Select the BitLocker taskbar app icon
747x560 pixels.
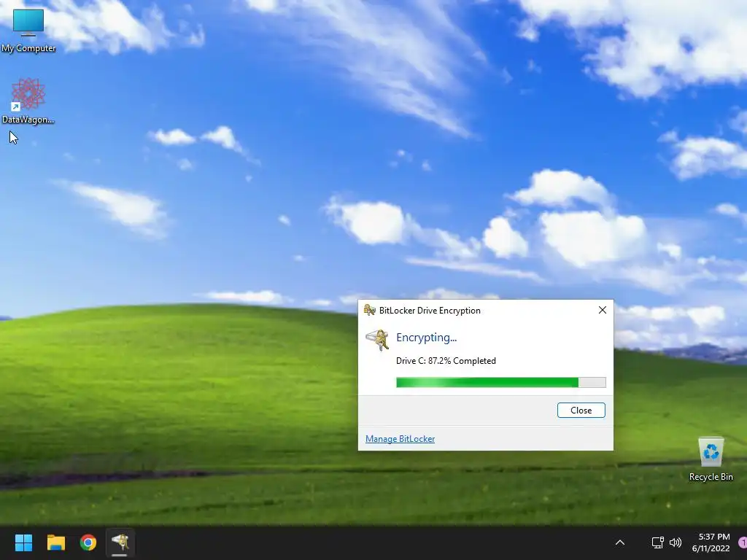click(120, 542)
